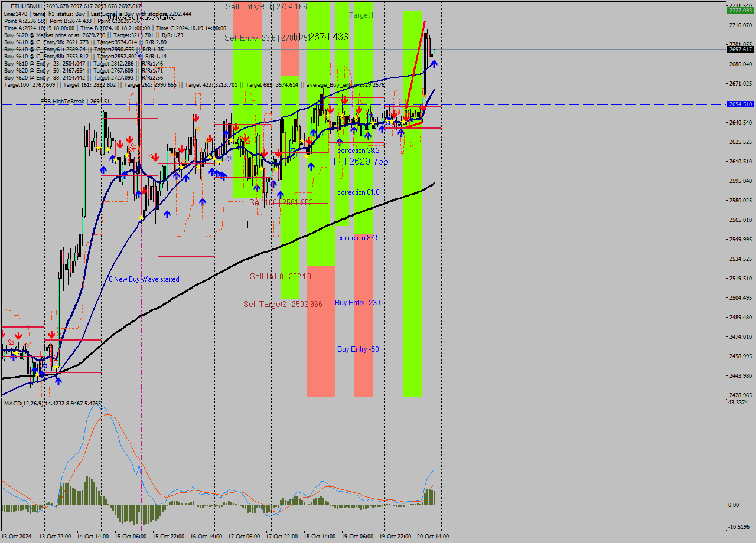Image resolution: width=756 pixels, height=543 pixels.
Task: Click 2428.965 on the price scale
Action: tap(740, 395)
